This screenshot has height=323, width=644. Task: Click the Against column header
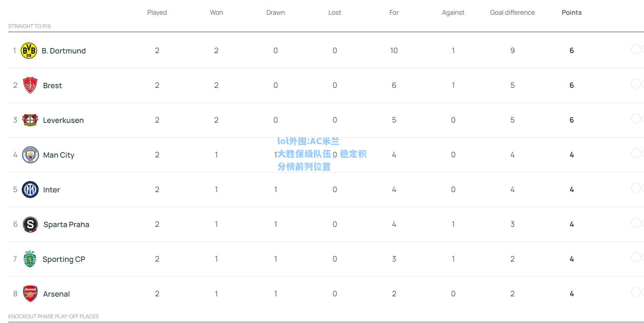453,12
